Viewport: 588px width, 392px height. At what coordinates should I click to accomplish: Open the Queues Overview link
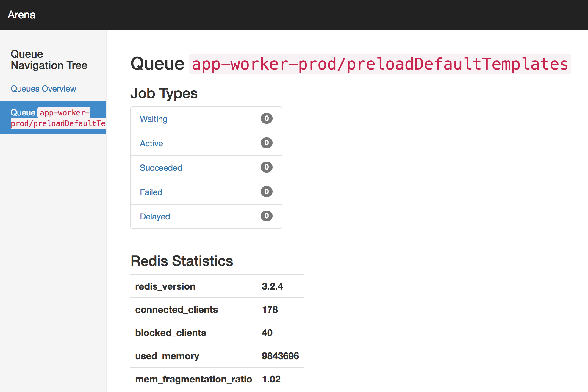[43, 89]
